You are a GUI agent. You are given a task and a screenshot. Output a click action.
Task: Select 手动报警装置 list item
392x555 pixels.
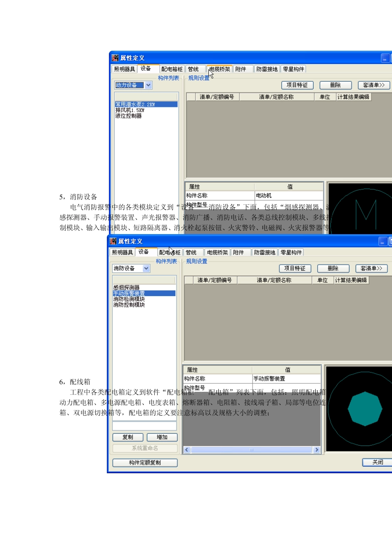coord(144,293)
